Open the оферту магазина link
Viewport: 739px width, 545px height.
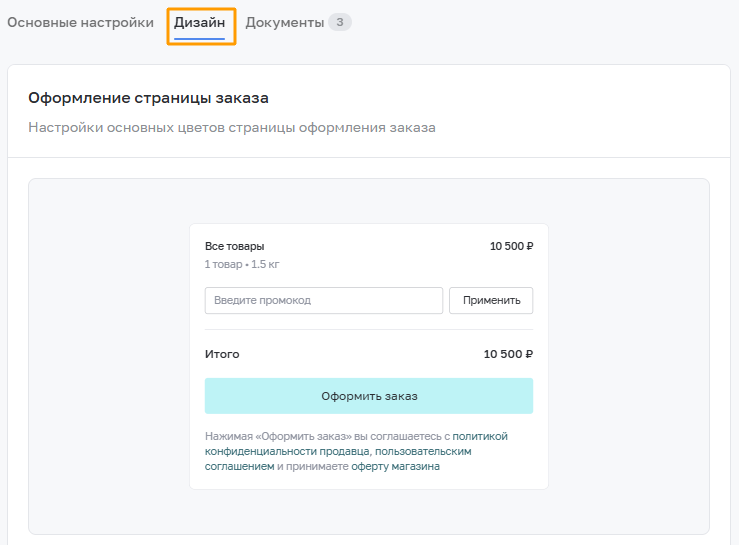pos(395,467)
